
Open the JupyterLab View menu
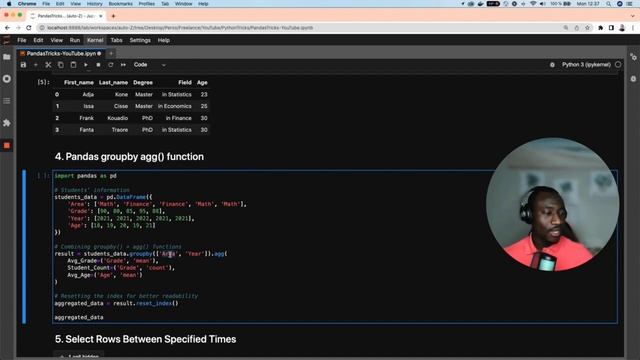57,40
